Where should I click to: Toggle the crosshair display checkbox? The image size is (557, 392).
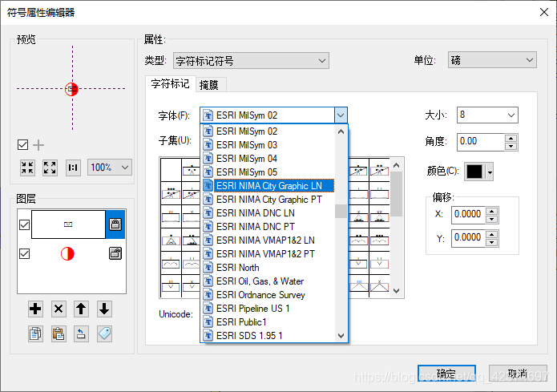tap(22, 144)
